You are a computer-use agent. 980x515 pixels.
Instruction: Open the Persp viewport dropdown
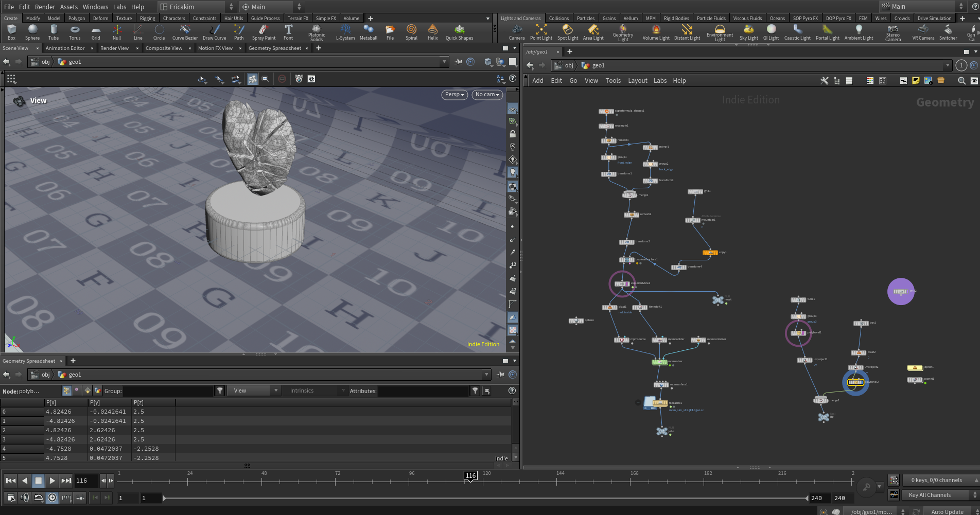tap(454, 95)
